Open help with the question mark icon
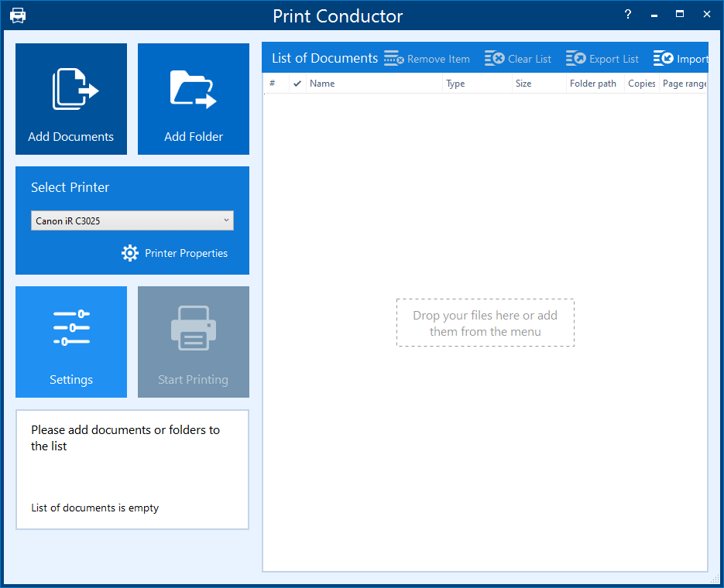 point(627,15)
